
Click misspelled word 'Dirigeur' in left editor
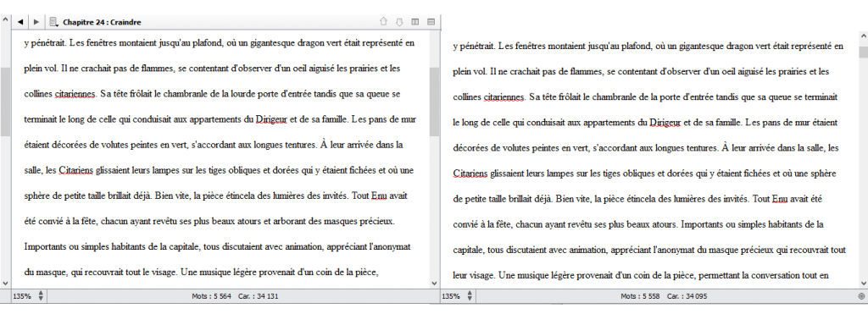[271, 119]
